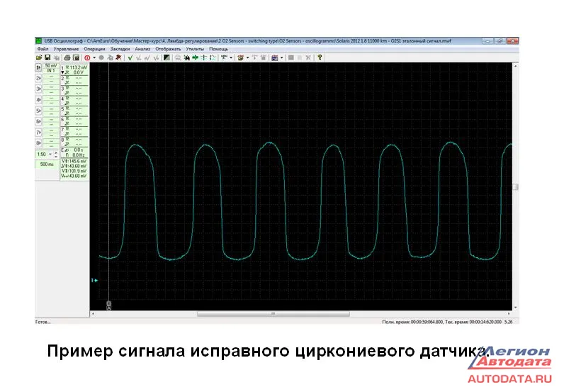Open the Анализ menu
The height and width of the screenshot is (392, 564).
pos(142,49)
